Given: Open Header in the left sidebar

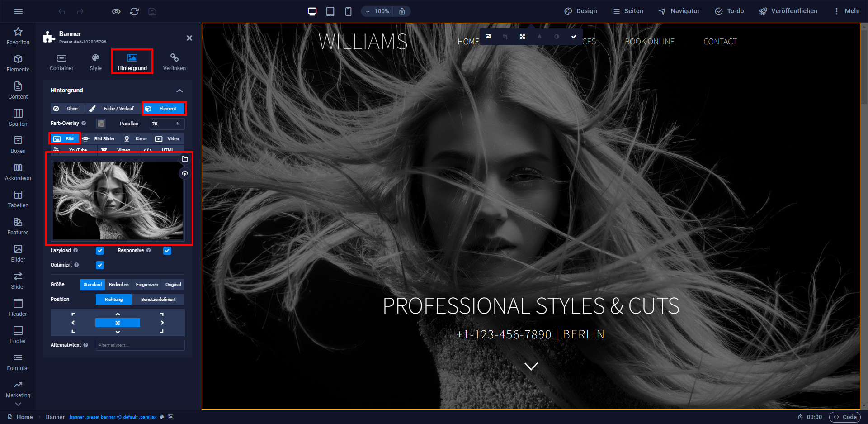Looking at the screenshot, I should (18, 308).
